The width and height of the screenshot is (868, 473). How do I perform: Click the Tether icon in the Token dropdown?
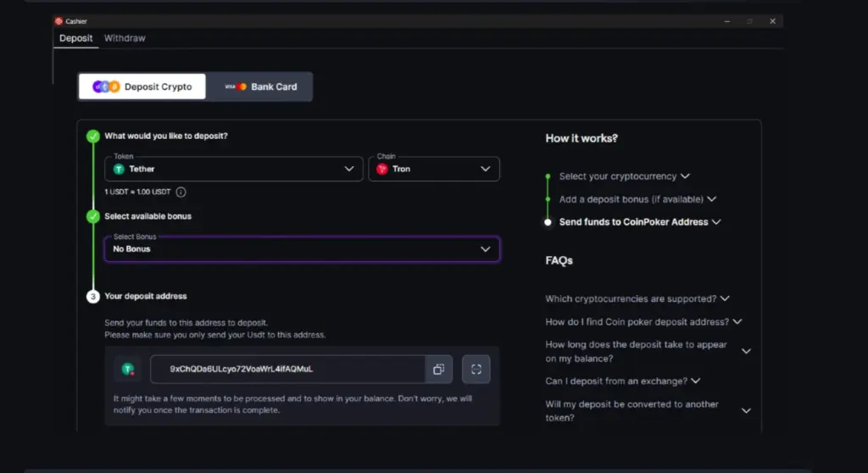pyautogui.click(x=119, y=169)
